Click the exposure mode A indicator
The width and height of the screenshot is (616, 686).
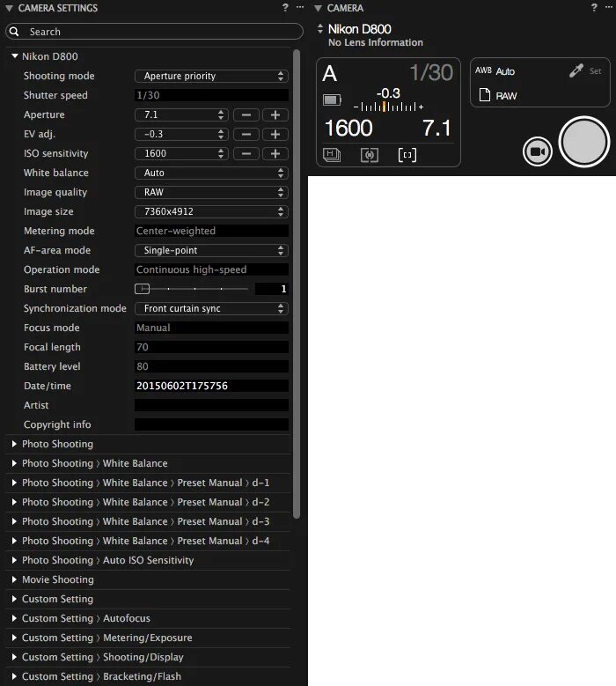click(330, 73)
